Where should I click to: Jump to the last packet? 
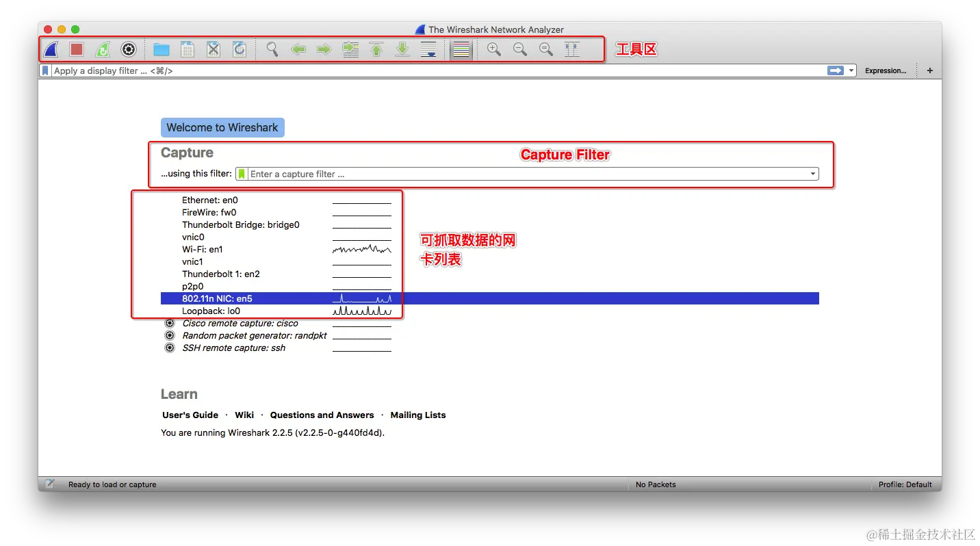coord(402,49)
